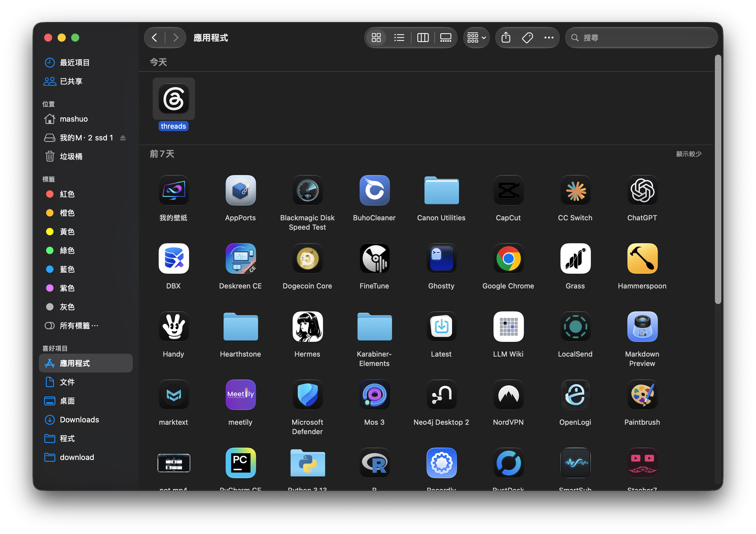Switch to column view
This screenshot has height=534, width=756.
[x=423, y=38]
